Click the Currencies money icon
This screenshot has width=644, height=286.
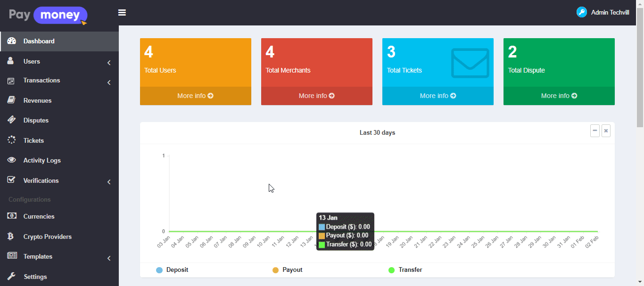click(x=12, y=216)
